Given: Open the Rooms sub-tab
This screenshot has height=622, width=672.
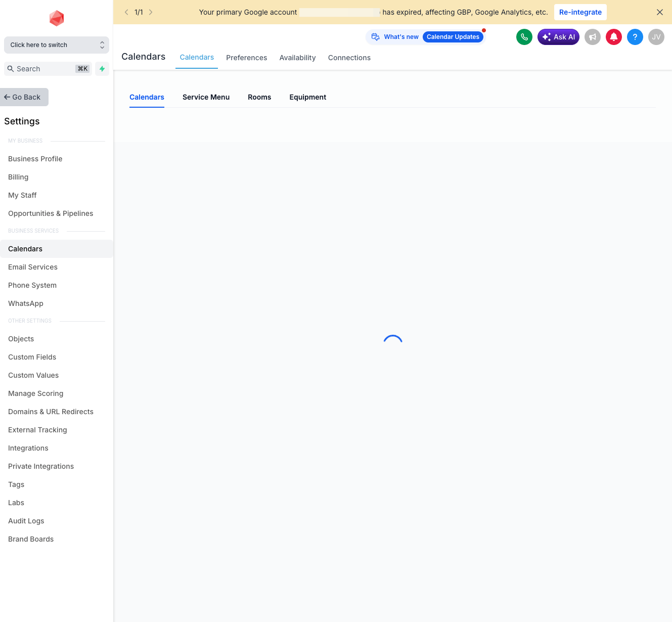Looking at the screenshot, I should [x=259, y=97].
